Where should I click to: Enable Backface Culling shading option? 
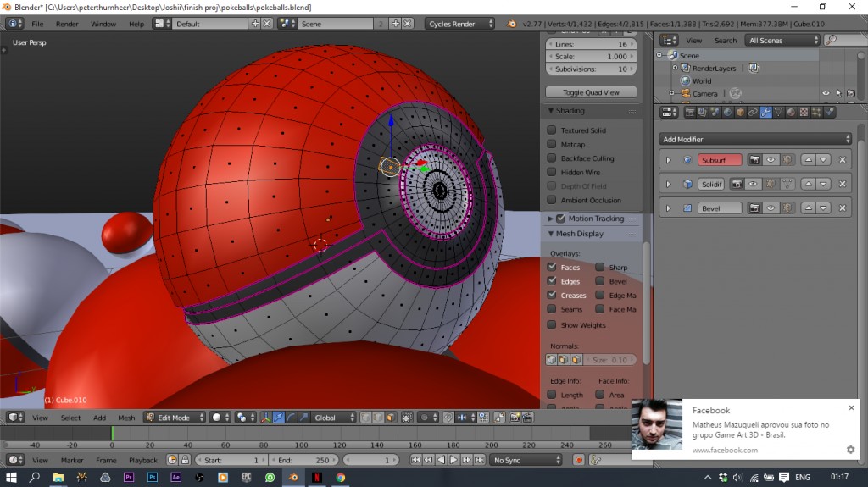(552, 158)
